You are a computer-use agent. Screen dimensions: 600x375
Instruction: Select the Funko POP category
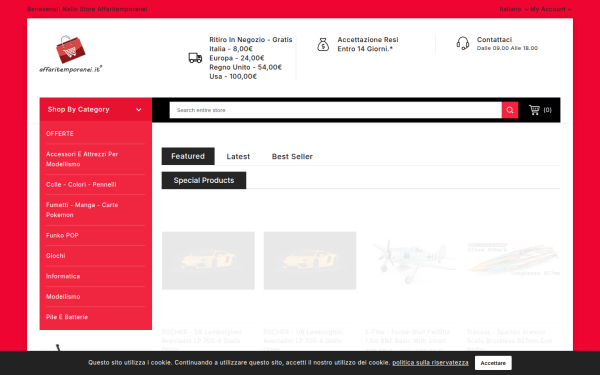tap(62, 235)
